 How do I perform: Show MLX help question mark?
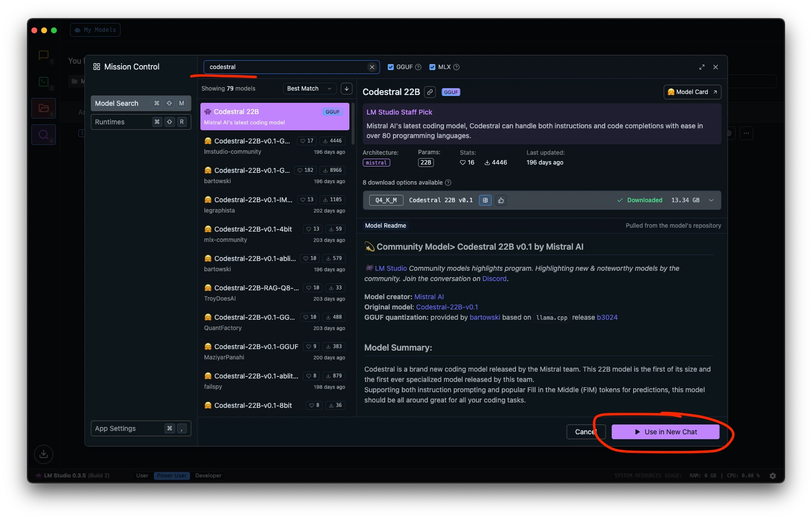pos(457,67)
